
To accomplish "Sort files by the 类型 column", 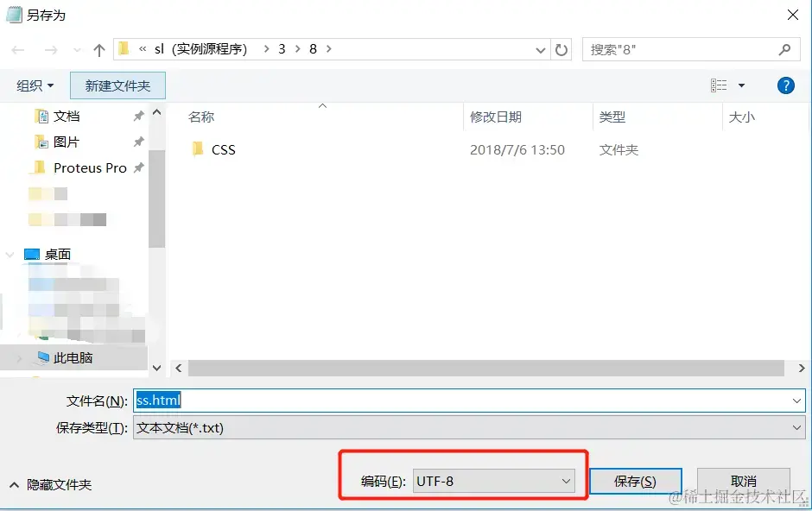I will point(612,117).
